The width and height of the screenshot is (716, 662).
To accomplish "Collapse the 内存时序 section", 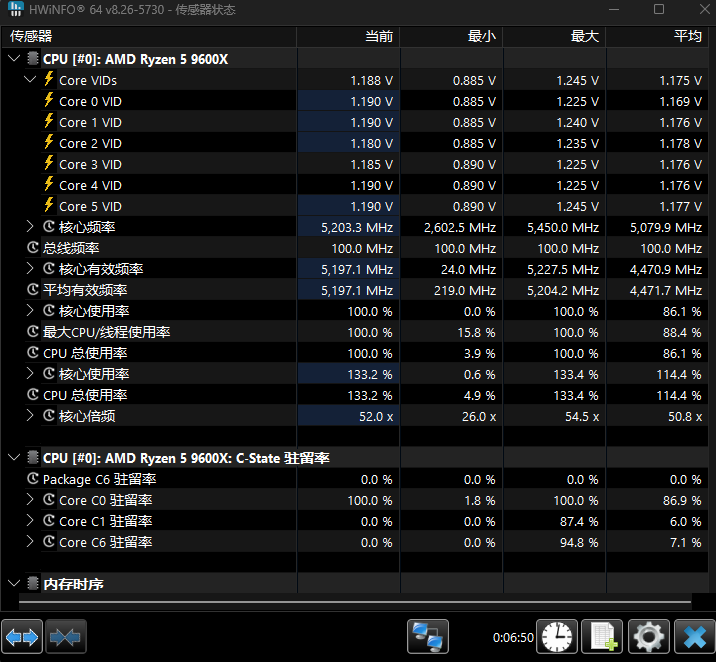I will coord(14,583).
